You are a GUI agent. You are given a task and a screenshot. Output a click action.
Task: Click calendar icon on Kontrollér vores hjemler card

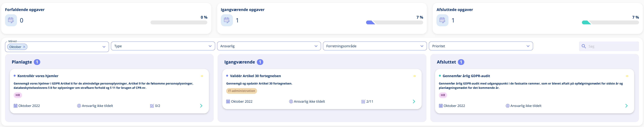pos(15,106)
